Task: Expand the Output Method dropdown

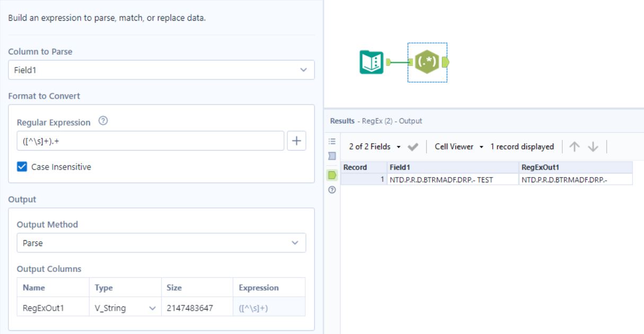Action: (161, 243)
